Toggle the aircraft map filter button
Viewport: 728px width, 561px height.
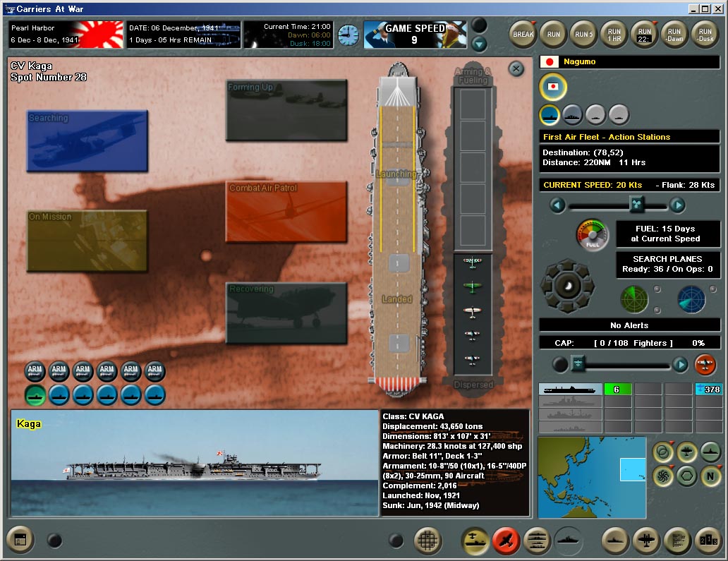686,452
